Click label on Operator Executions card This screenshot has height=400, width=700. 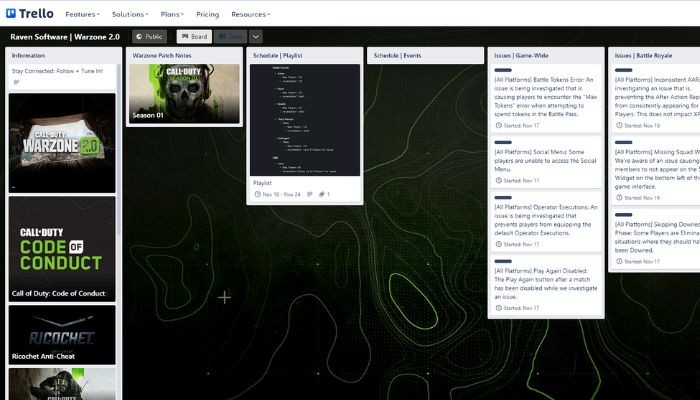pos(503,197)
